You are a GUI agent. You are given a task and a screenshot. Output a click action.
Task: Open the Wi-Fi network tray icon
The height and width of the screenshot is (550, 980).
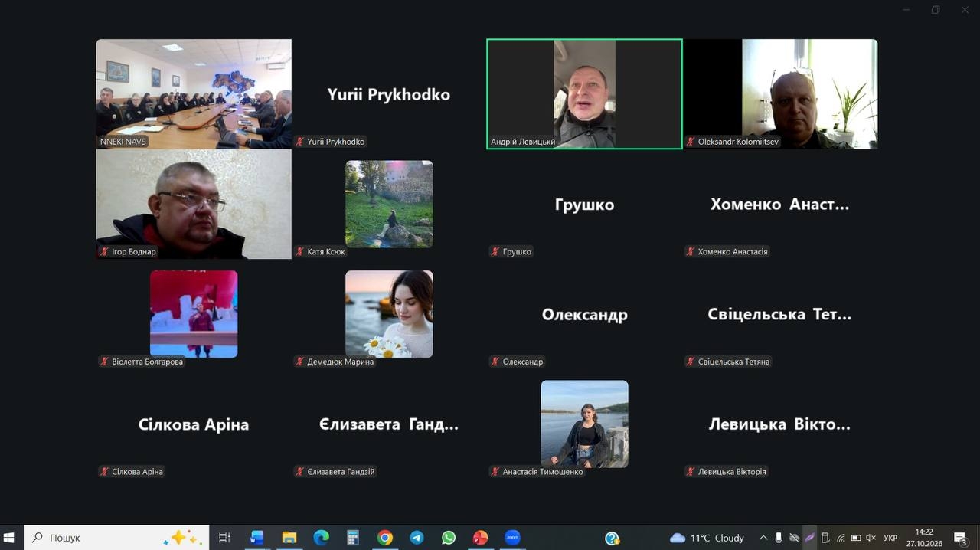pos(841,538)
